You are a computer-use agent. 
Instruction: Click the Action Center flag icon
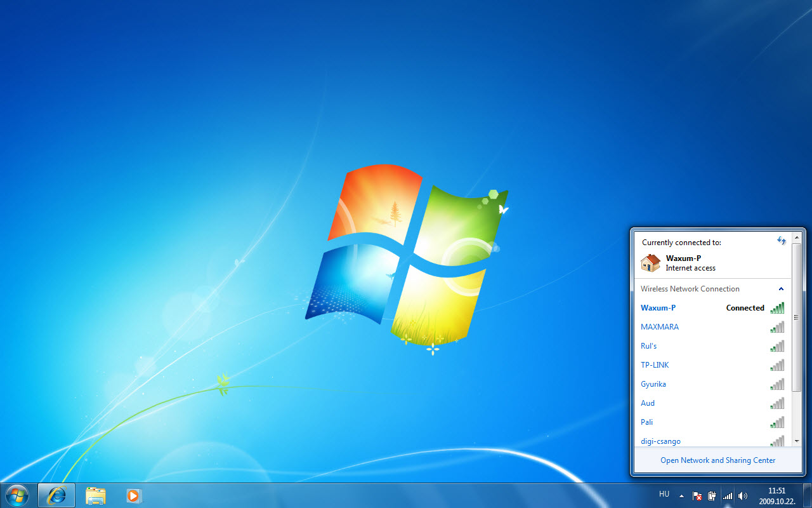click(x=697, y=496)
